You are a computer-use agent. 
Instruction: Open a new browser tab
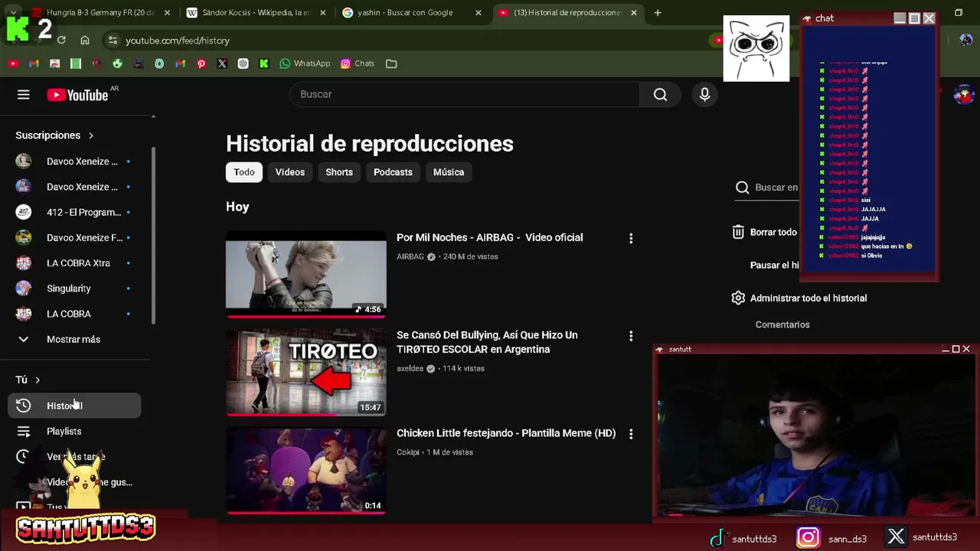[x=658, y=13]
